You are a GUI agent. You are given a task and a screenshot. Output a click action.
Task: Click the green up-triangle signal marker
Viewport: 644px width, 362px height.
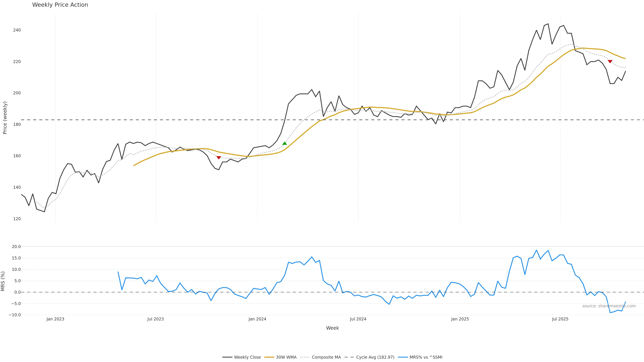pos(284,143)
